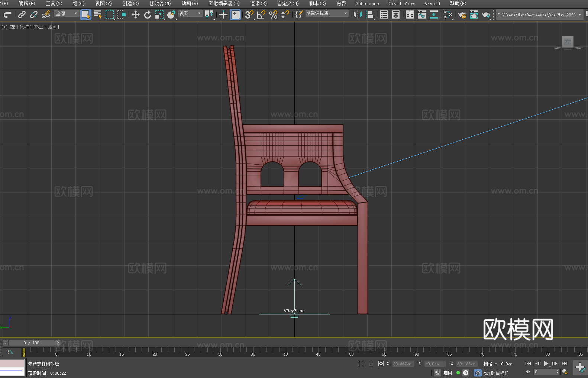Viewport: 588px width, 378px height.
Task: Open the 全部 selection filter dropdown
Action: click(x=67, y=13)
